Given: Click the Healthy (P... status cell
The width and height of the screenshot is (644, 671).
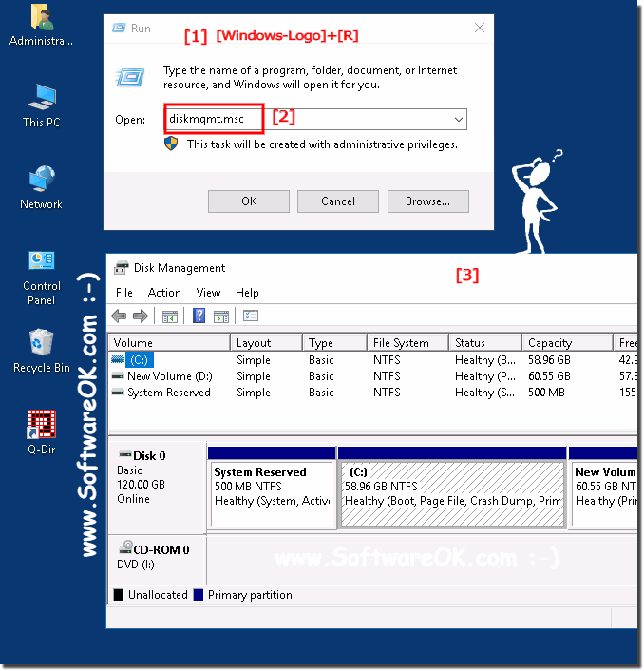Looking at the screenshot, I should pos(485,376).
